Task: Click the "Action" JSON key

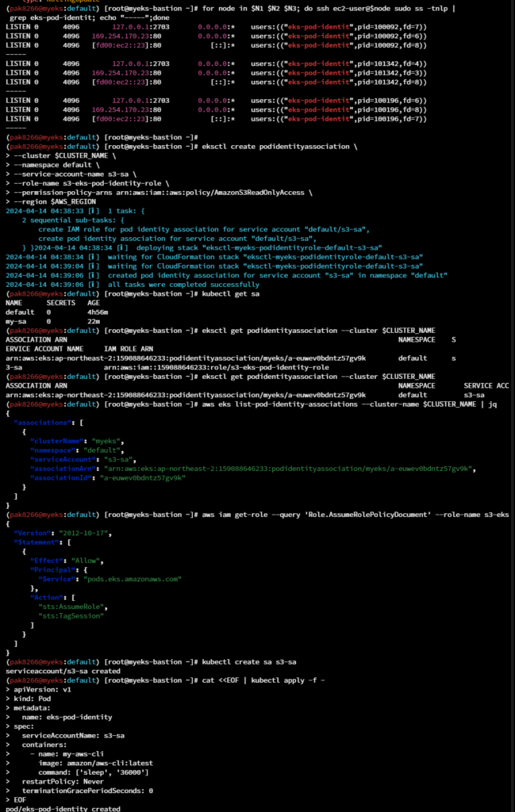Action: click(x=47, y=598)
